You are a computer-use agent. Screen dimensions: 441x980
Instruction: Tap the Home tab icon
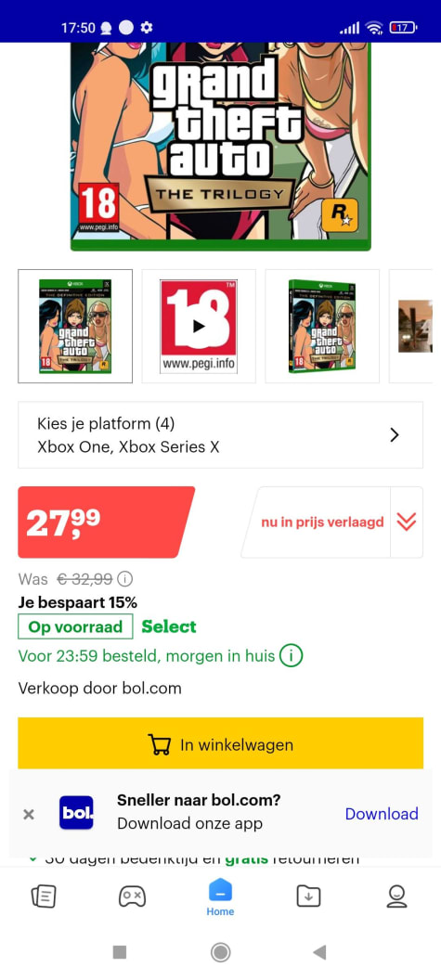pos(220,897)
